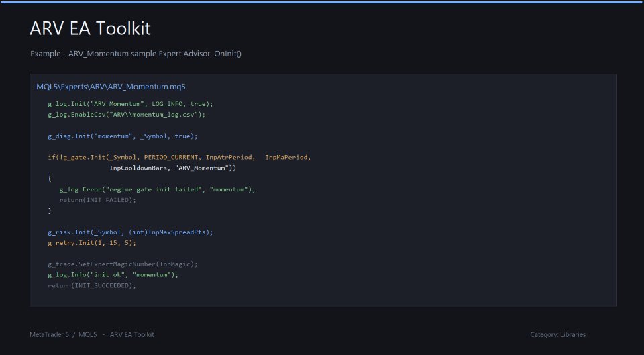644x355 pixels.
Task: Click the g_log.EnableCsv momentum_log.csv line
Action: click(127, 115)
